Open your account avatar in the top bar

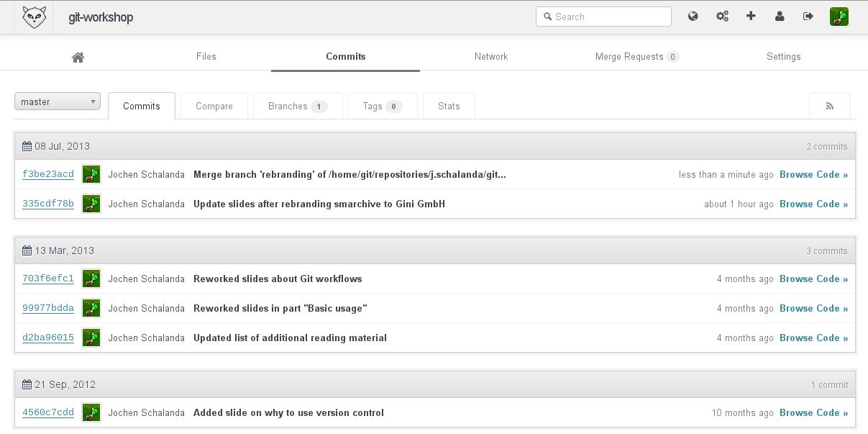[x=838, y=16]
